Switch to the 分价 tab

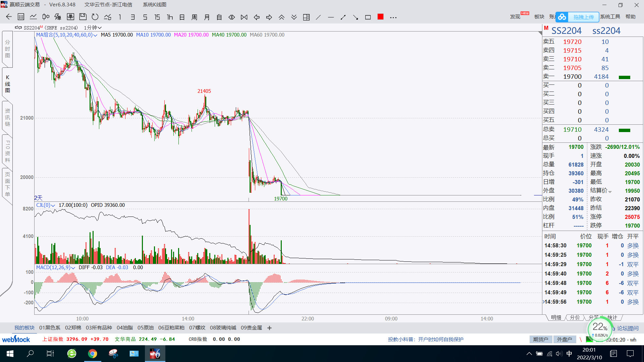coord(575,317)
